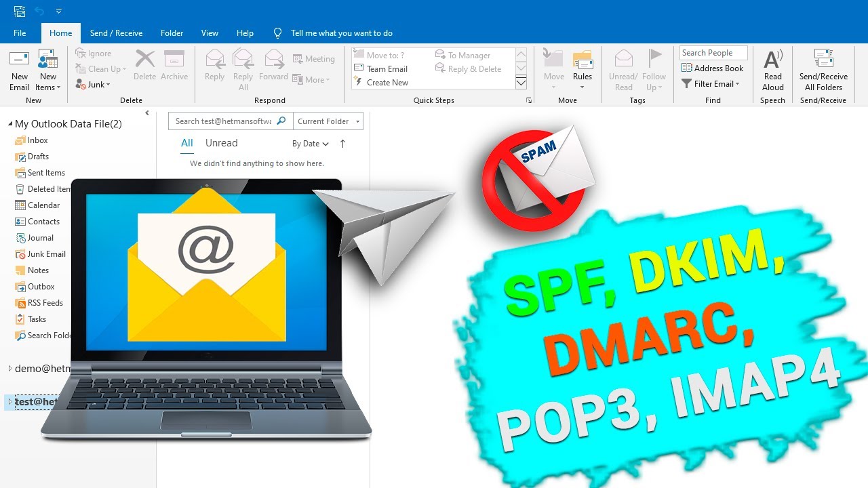Screen dimensions: 868x488
Task: Click the Undo icon in title bar
Action: tap(39, 11)
